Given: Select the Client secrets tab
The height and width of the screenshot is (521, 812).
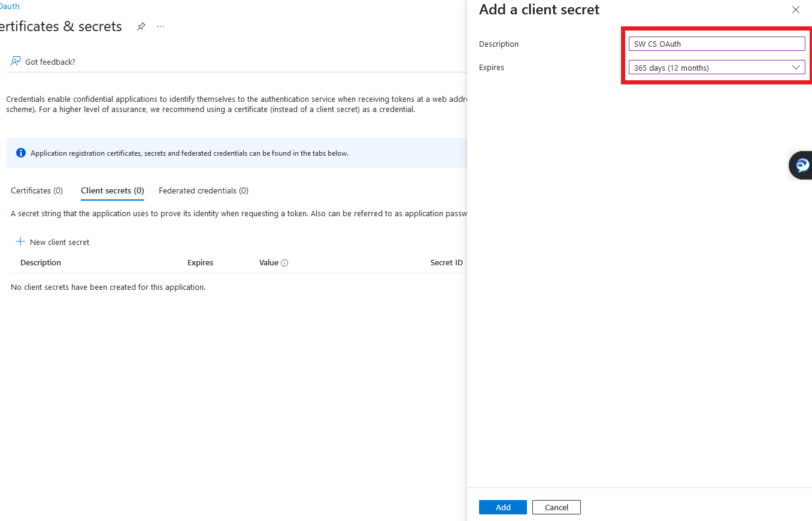Looking at the screenshot, I should click(112, 190).
